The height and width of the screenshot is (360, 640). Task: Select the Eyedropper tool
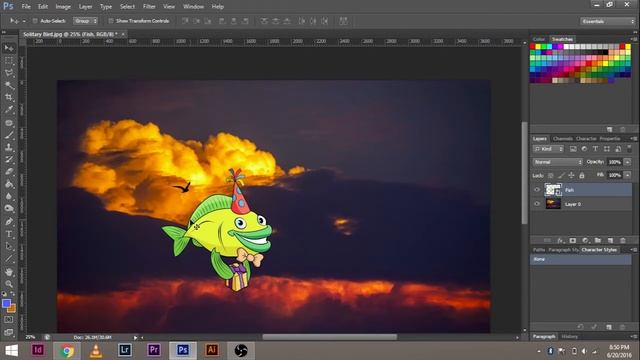click(x=9, y=110)
